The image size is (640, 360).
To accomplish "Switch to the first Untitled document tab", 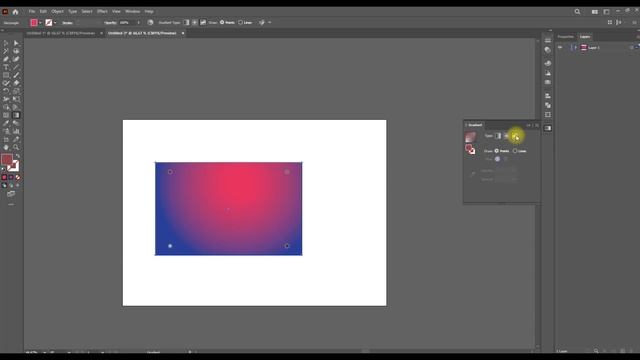I will pyautogui.click(x=61, y=33).
